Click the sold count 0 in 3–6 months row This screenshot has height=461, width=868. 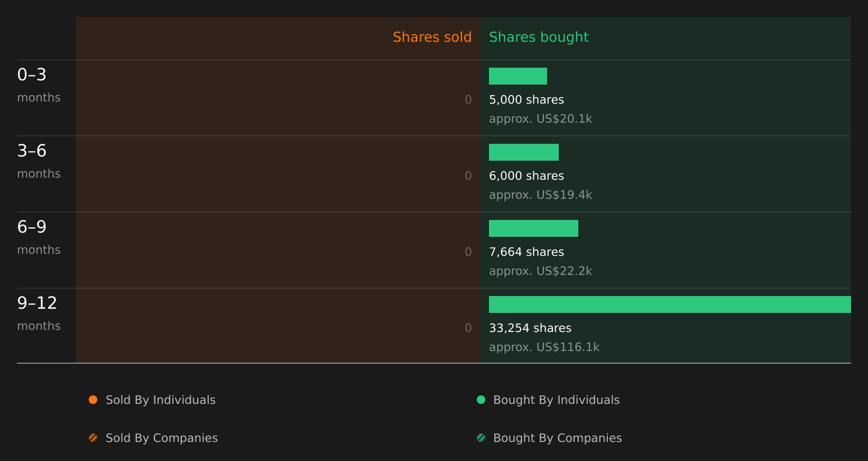[468, 176]
